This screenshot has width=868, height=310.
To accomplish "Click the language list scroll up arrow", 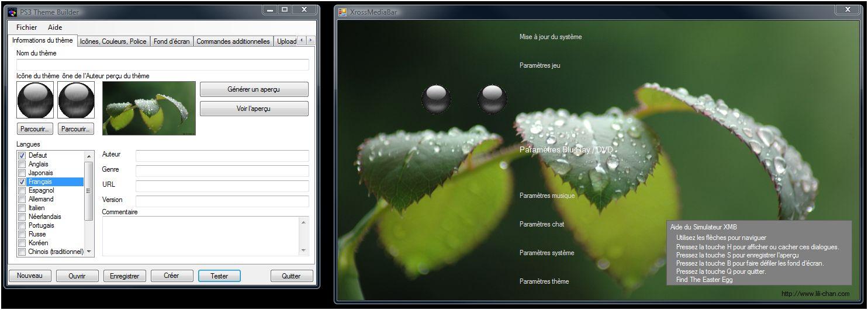I will (x=89, y=156).
